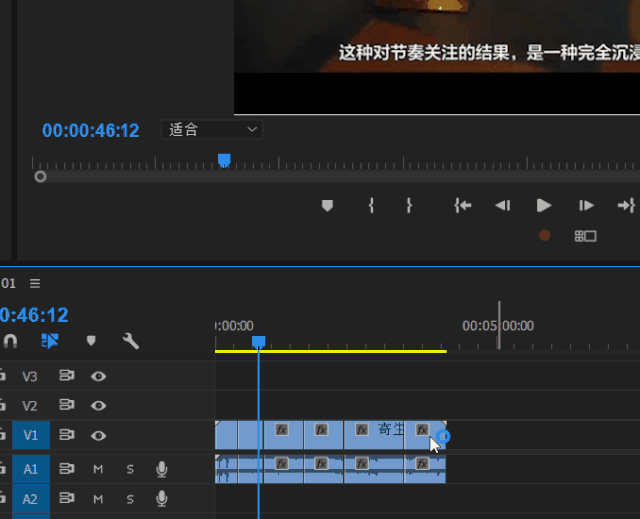Image resolution: width=640 pixels, height=519 pixels.
Task: Open timeline display settings wrench
Action: click(x=131, y=341)
